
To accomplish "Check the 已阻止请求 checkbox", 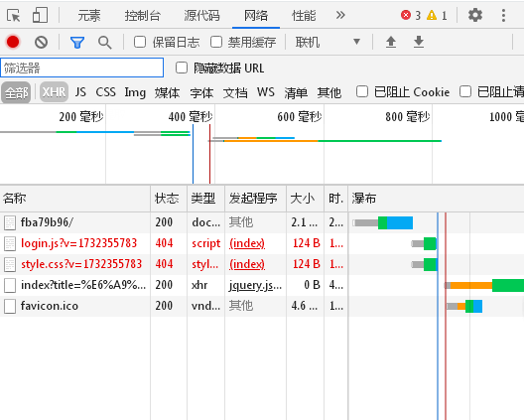I will pyautogui.click(x=465, y=91).
